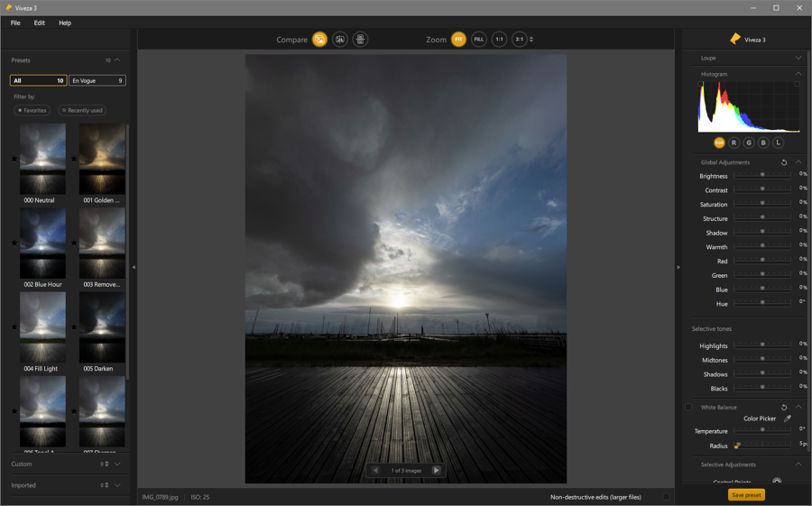Screen dimensions: 812x506
Task: Collapse the White Balance section
Action: pyautogui.click(x=798, y=407)
